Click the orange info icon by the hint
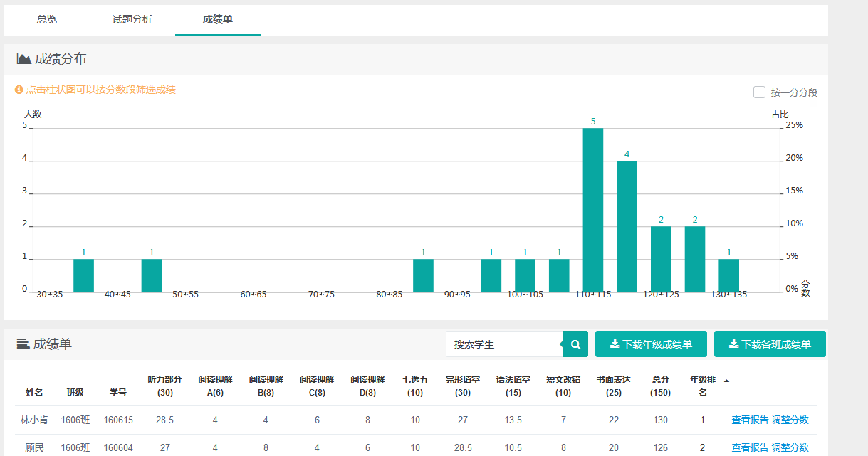868x456 pixels. tap(19, 90)
